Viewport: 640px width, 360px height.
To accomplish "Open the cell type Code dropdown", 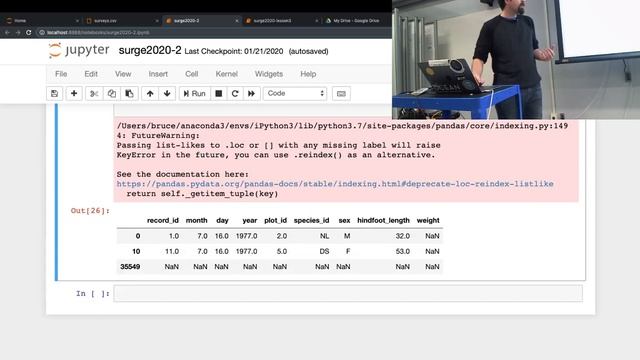I will pos(295,93).
